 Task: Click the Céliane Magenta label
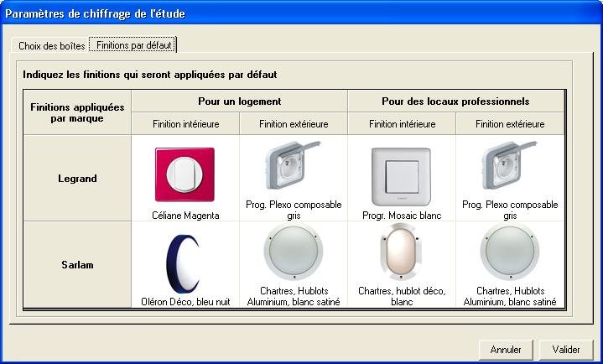point(185,216)
